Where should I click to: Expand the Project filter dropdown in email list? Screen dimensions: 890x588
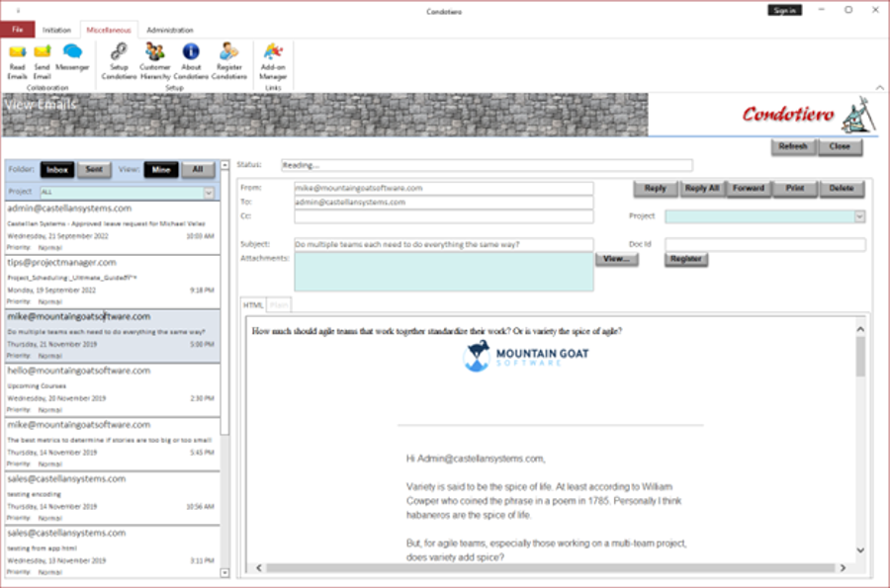point(209,193)
